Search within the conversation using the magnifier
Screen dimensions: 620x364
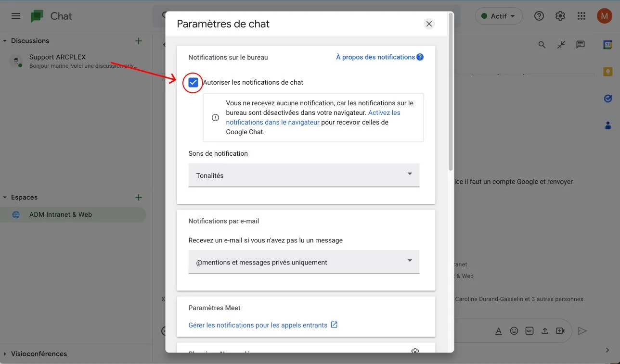(542, 45)
